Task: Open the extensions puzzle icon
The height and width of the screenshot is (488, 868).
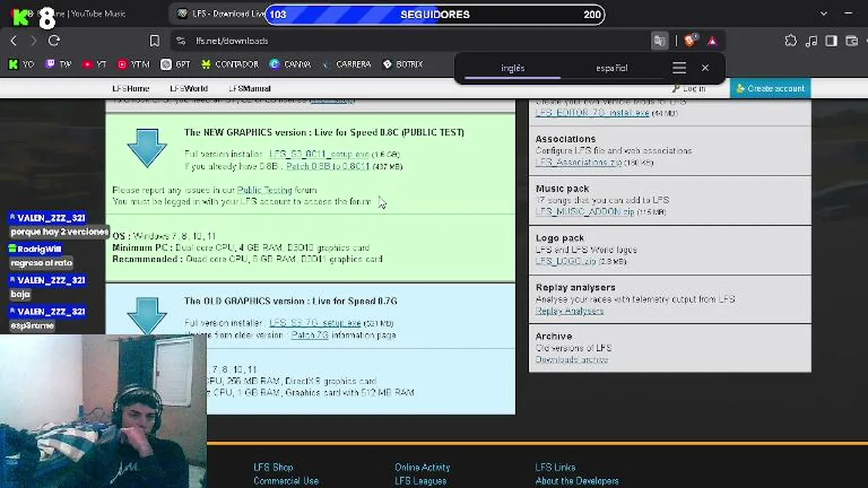Action: pos(791,41)
